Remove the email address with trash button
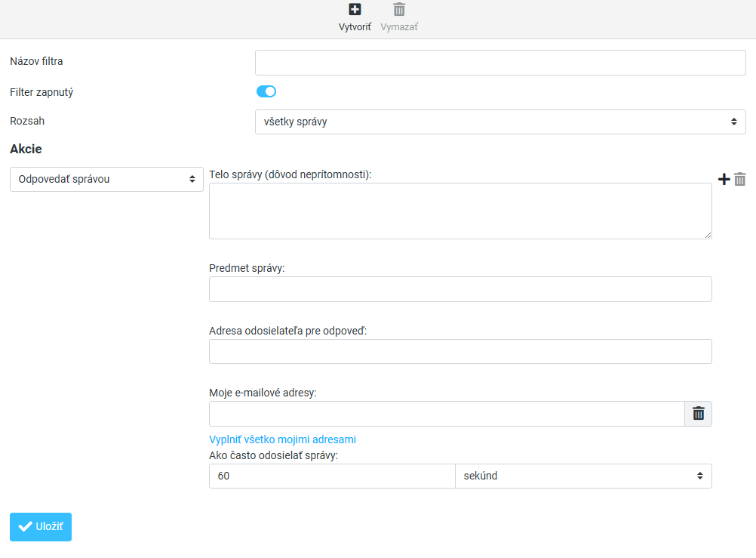This screenshot has height=558, width=756. click(x=698, y=414)
